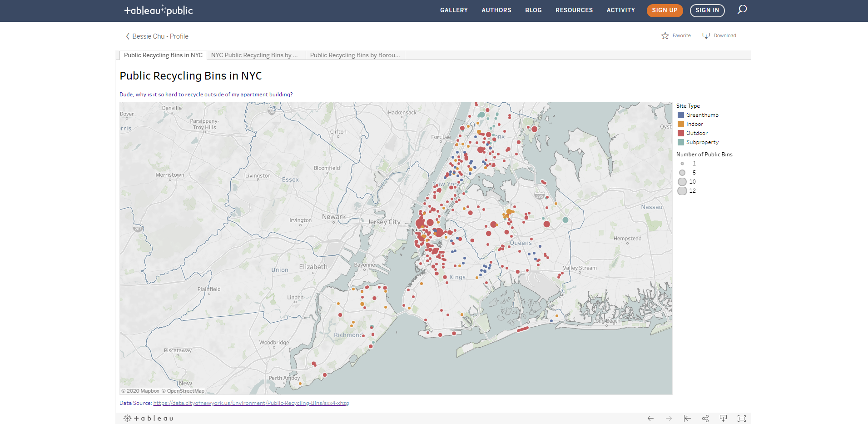
Task: Open the NYC Public Recycling Bins by tab
Action: (x=255, y=55)
